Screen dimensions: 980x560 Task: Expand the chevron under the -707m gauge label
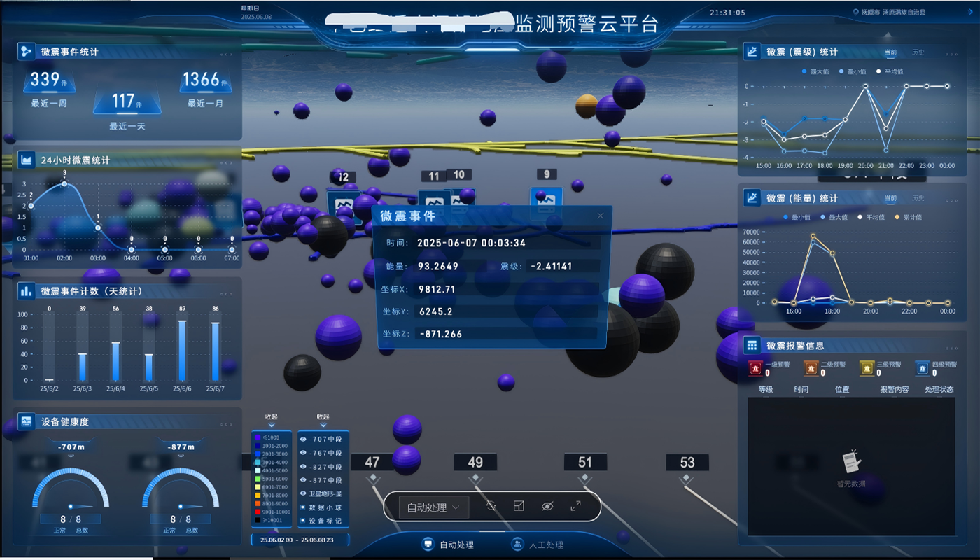[71, 456]
